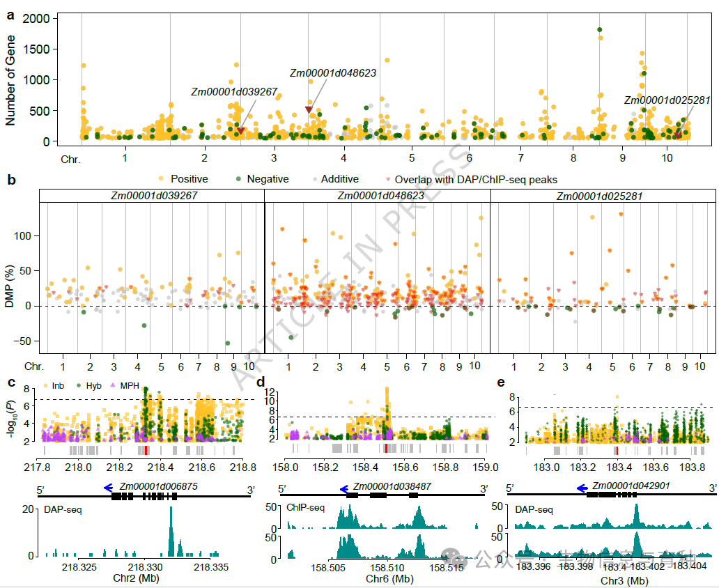Click the blue arrow beside Zm00001d038487
Image resolution: width=719 pixels, height=588 pixels.
[x=344, y=489]
